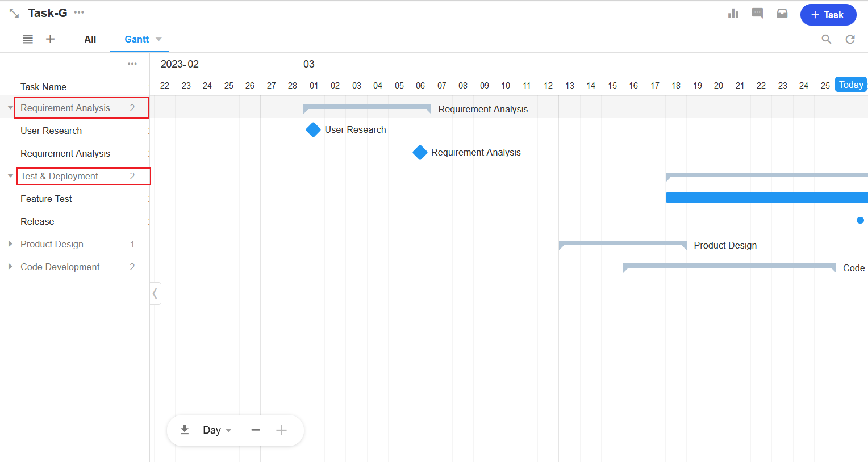Expand the Product Design group
This screenshot has width=868, height=462.
tap(10, 244)
